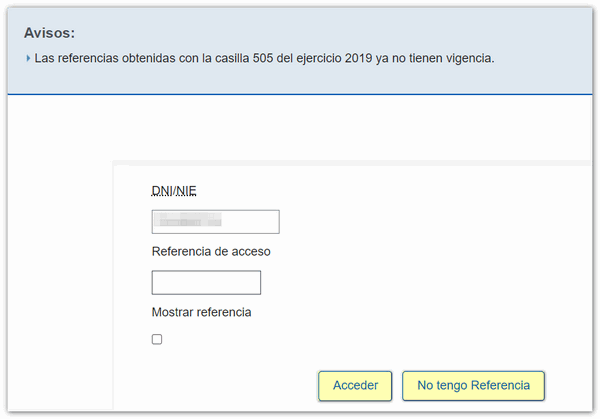Click the arrow bullet beside the notice
Viewport: 600px width, 419px height.
pyautogui.click(x=28, y=59)
